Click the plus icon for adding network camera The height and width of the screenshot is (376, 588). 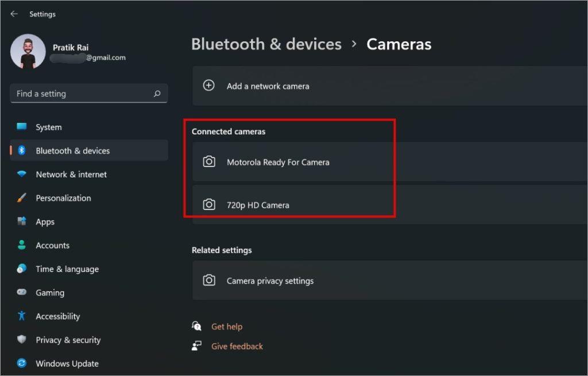(209, 86)
